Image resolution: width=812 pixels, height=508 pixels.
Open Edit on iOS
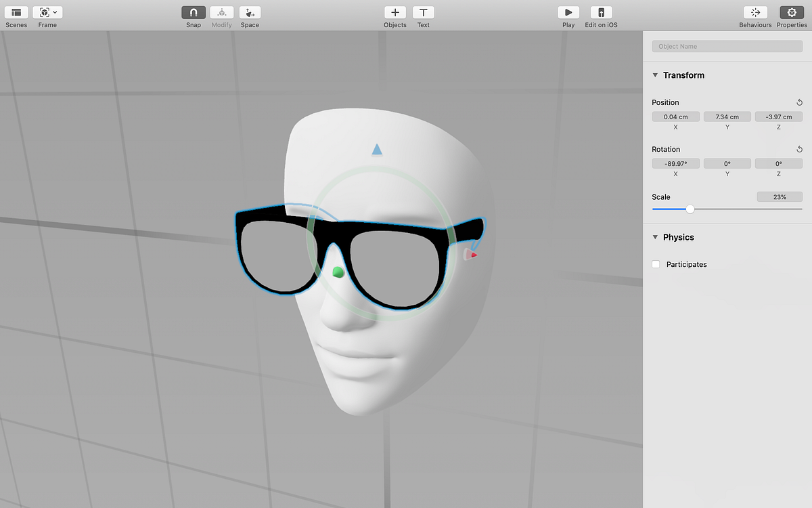tap(600, 12)
